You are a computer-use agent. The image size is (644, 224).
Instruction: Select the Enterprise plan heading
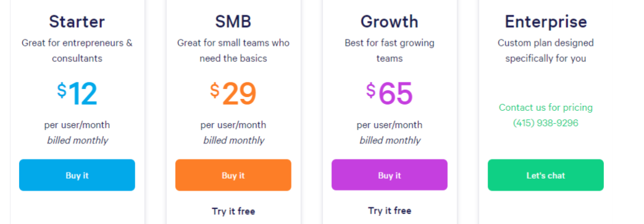(x=546, y=22)
